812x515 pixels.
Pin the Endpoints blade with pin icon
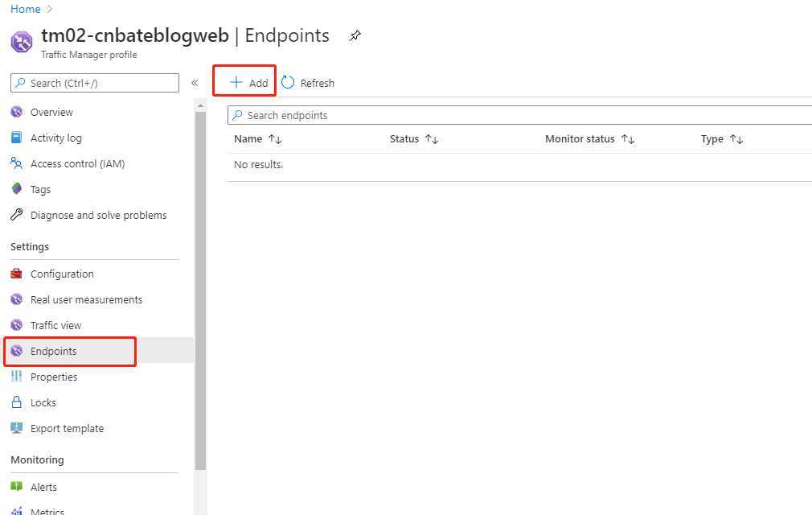click(x=355, y=35)
